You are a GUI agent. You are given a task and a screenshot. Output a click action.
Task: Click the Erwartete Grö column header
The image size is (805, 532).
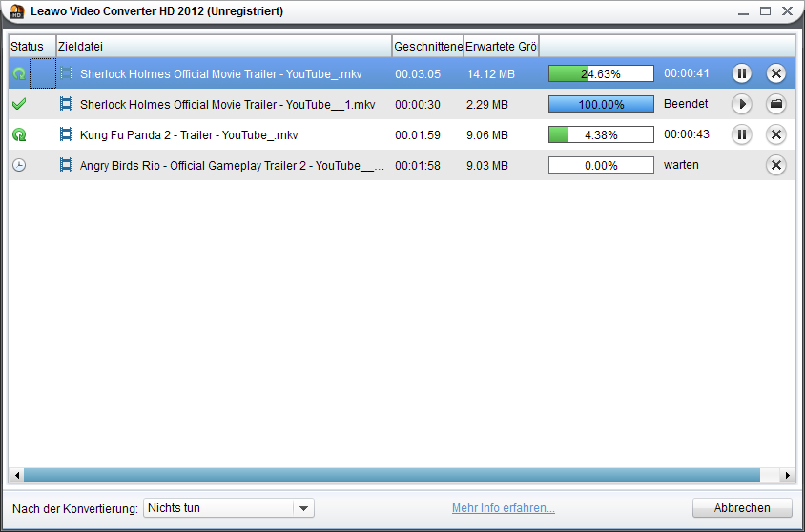point(501,46)
